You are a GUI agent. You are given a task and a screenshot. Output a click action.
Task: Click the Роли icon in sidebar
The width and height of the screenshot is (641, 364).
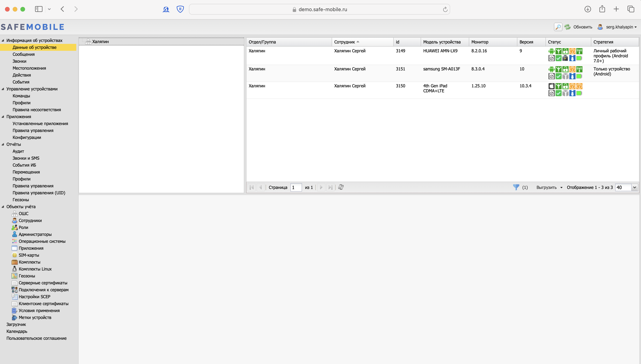tap(14, 227)
